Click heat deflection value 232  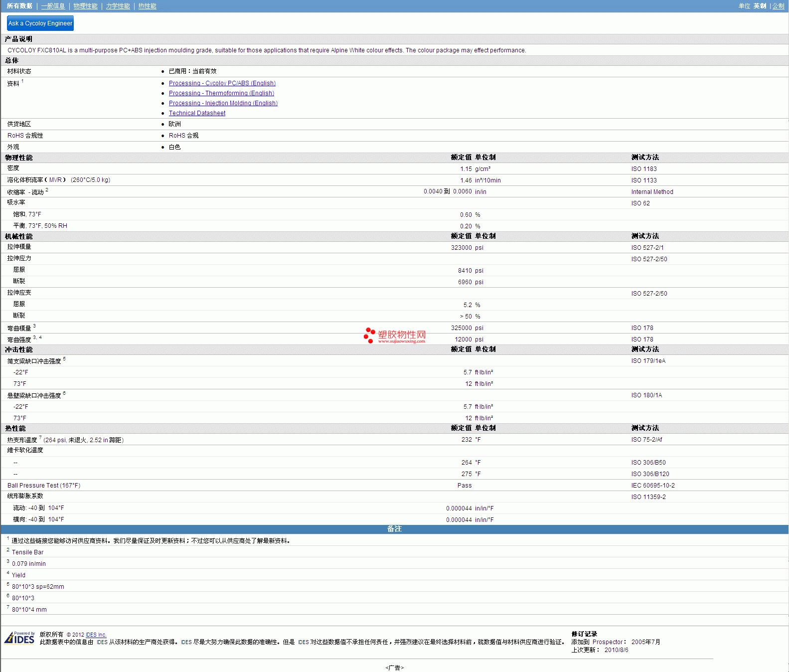(467, 440)
